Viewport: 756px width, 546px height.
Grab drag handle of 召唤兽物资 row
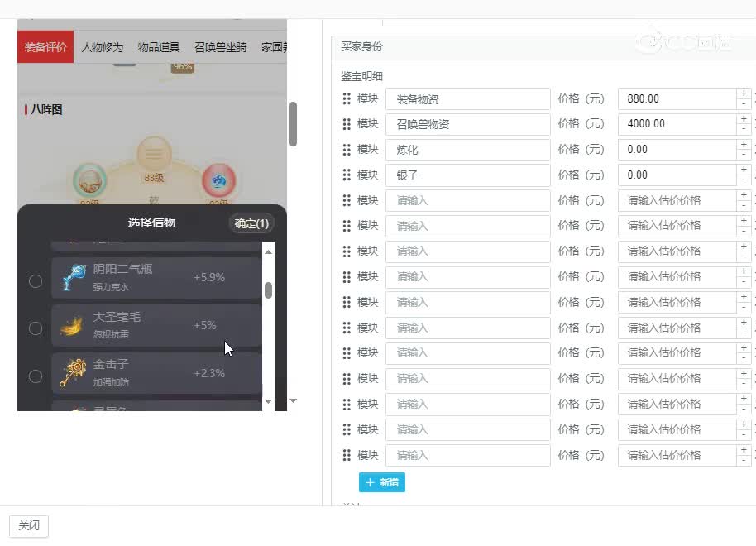click(347, 124)
